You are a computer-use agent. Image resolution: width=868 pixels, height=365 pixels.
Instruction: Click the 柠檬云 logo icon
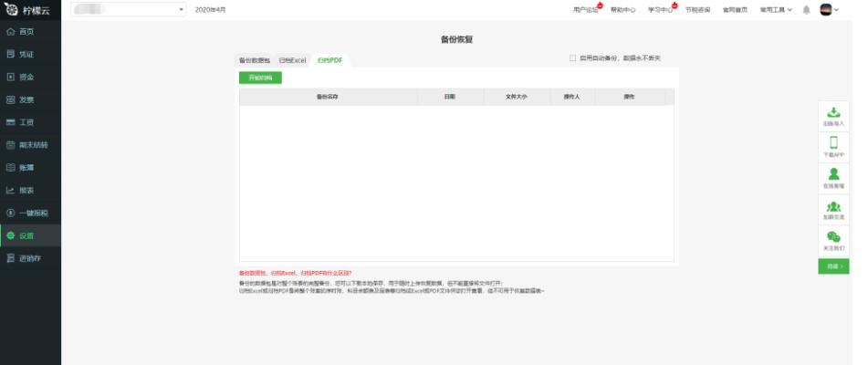click(x=11, y=9)
